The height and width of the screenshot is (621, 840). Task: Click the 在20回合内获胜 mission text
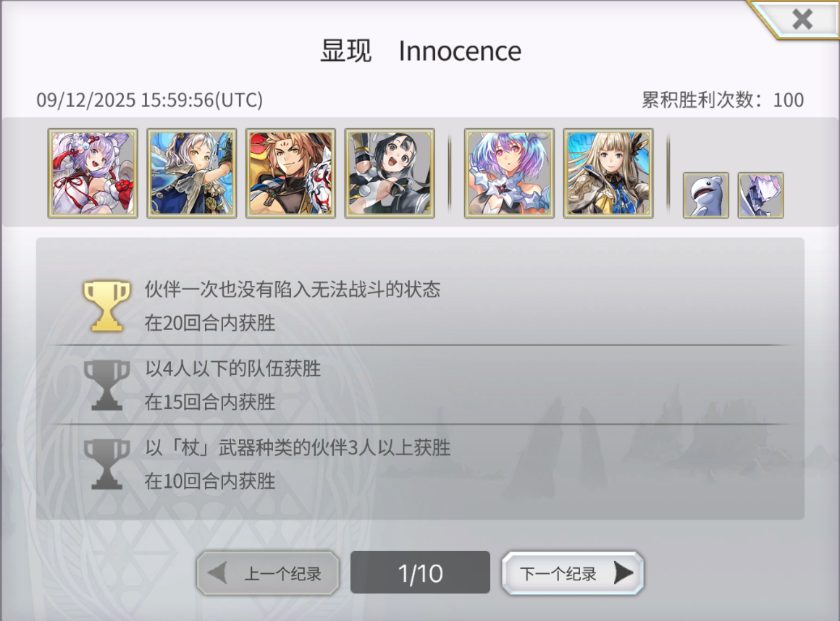pos(209,323)
